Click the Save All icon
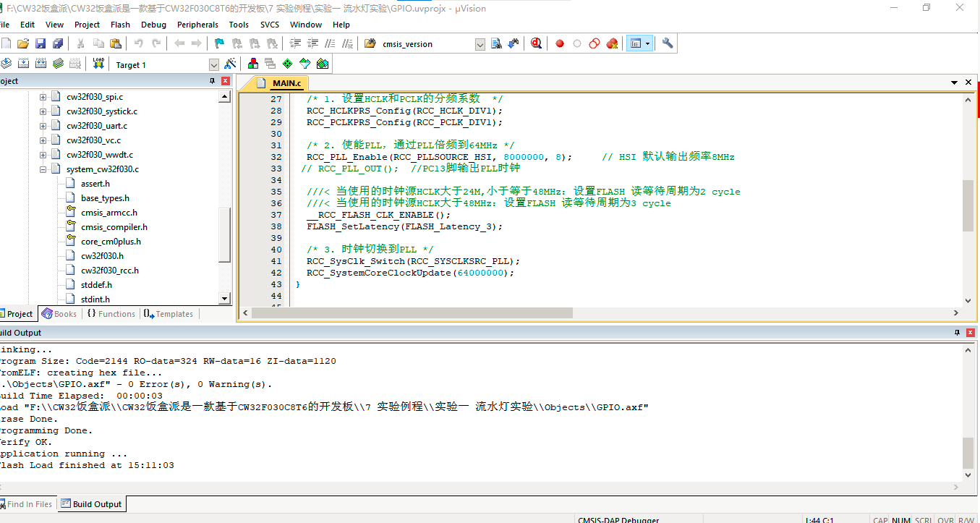The height and width of the screenshot is (523, 980). (57, 43)
